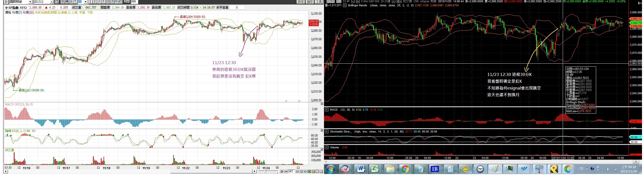Viewport: 644px width, 177px height.
Task: Click the square stop icon in bottom toolbar
Action: pos(301,171)
